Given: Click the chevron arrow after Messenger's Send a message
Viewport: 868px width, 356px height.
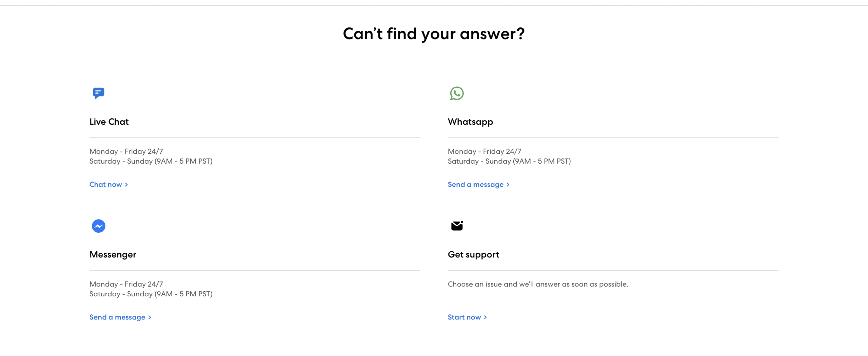Looking at the screenshot, I should pyautogui.click(x=149, y=317).
